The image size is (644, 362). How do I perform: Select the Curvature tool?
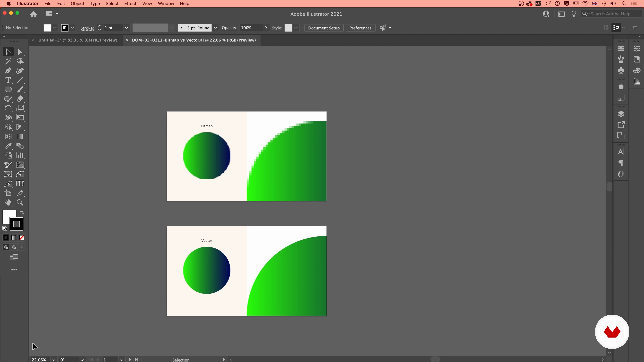pos(20,71)
